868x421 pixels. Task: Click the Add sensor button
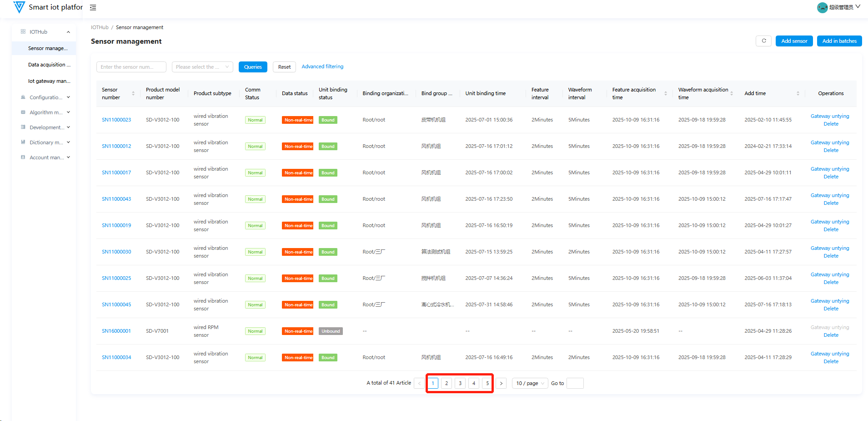coord(794,41)
